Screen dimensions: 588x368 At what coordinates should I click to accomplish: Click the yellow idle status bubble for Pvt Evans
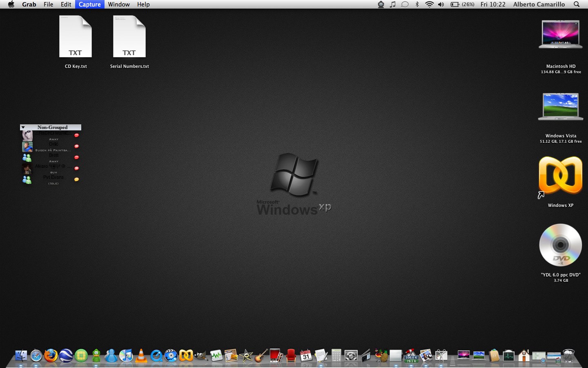click(76, 180)
